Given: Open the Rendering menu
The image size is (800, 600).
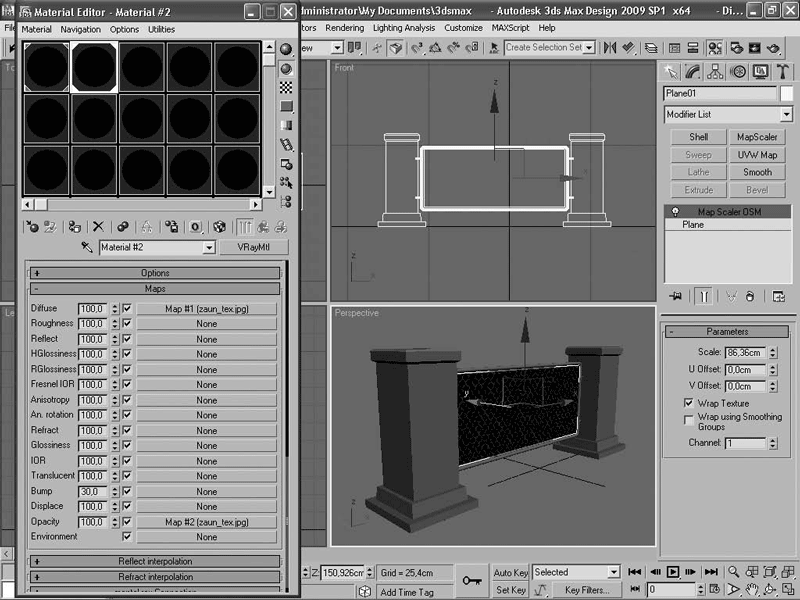Looking at the screenshot, I should [x=344, y=28].
